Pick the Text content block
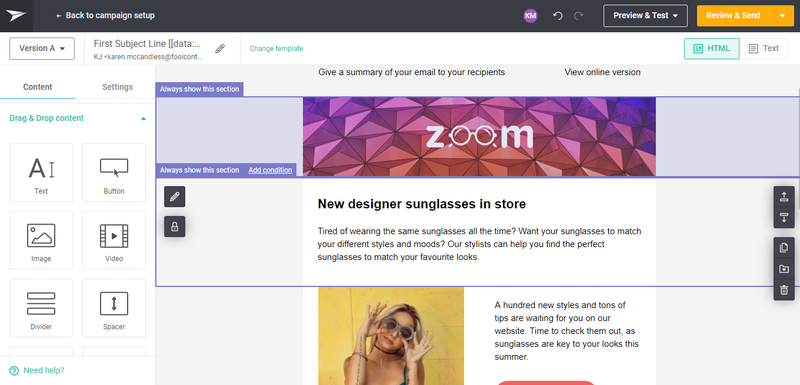Screen dimensions: 800x385 (x=41, y=172)
